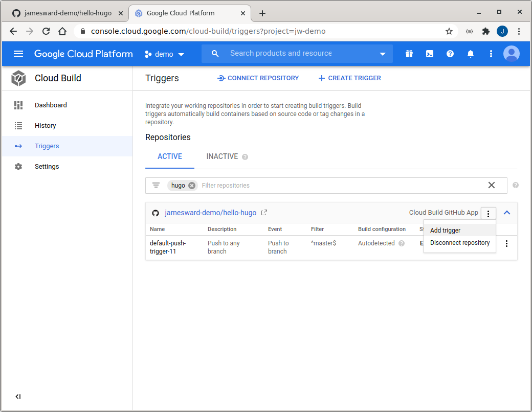532x412 pixels.
Task: Click the filter repositories help icon
Action: pos(515,185)
